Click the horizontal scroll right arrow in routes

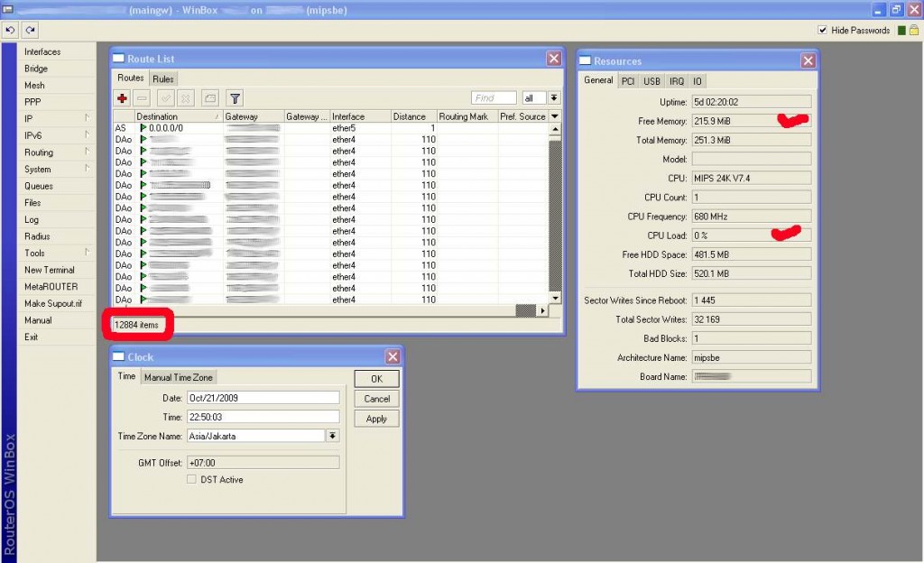(542, 310)
